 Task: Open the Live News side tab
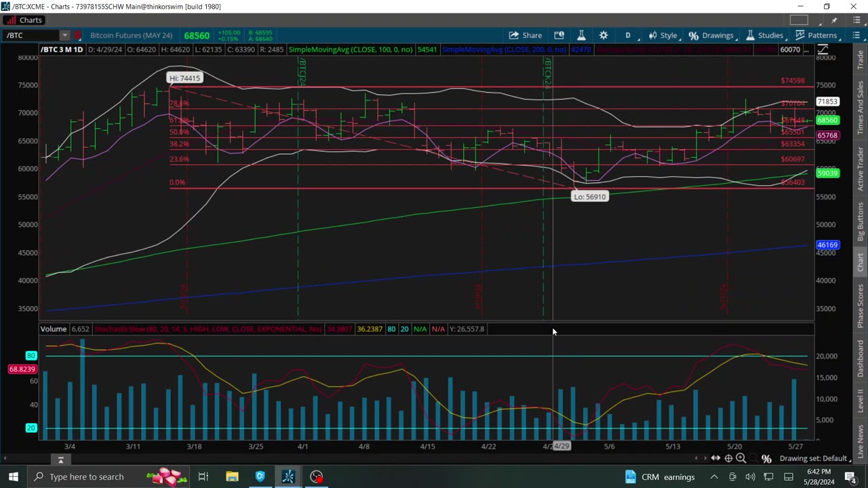pos(861,441)
